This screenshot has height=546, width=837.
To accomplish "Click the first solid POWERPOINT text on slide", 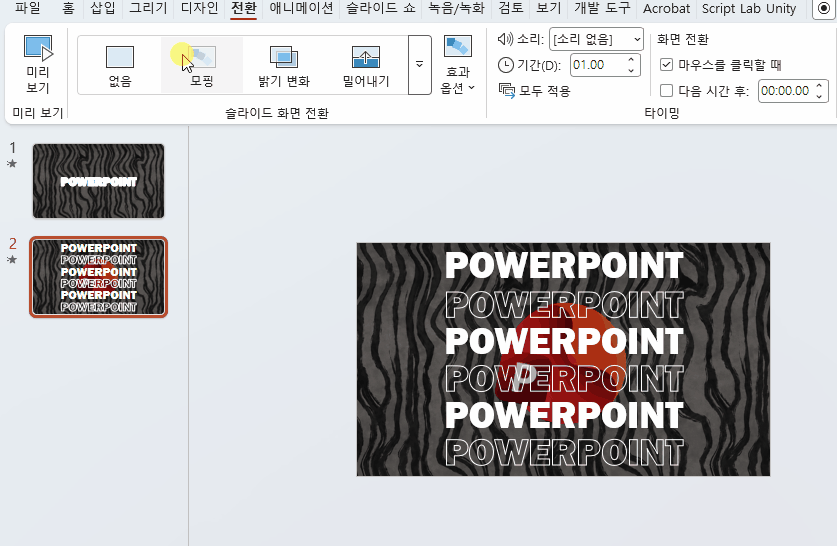I will 564,265.
